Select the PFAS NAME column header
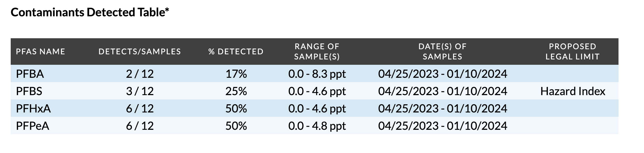Viewport: 644px width, 153px height. click(41, 52)
